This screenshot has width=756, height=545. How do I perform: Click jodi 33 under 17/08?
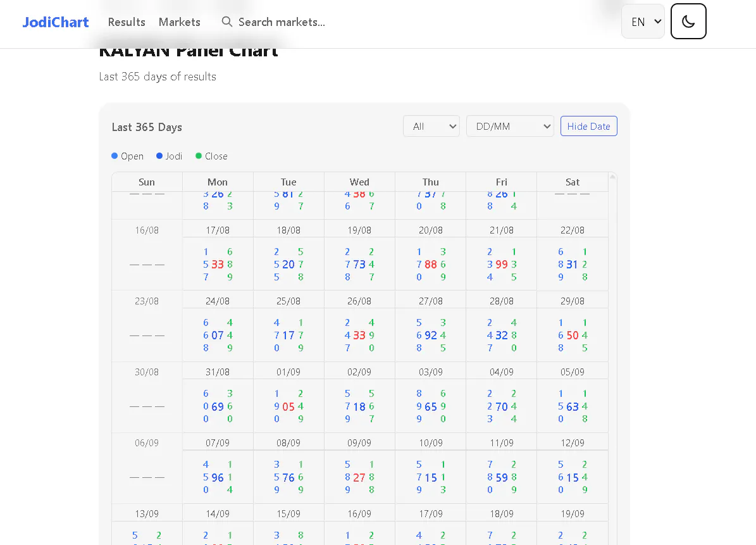pos(218,265)
